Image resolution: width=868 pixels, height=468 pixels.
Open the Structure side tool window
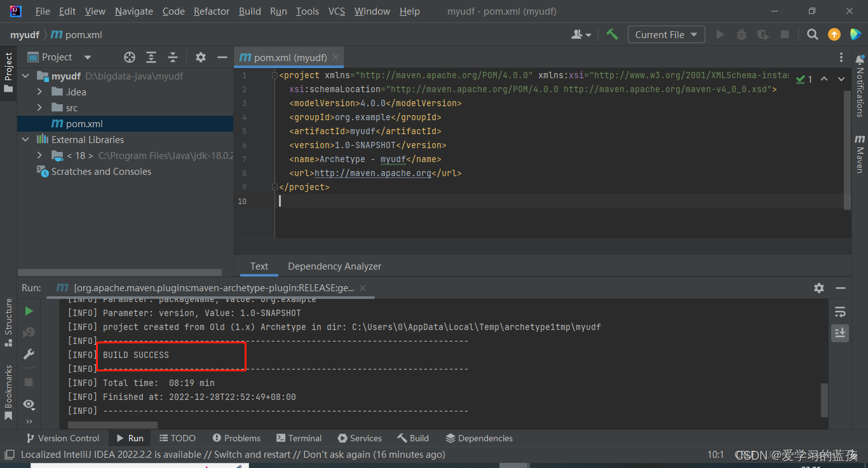click(x=8, y=322)
